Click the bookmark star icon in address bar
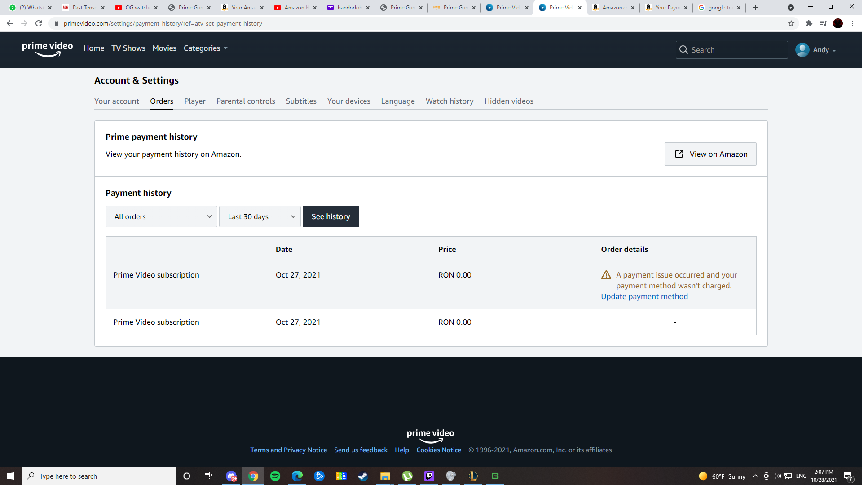Screen dimensions: 868x485 (x=791, y=23)
